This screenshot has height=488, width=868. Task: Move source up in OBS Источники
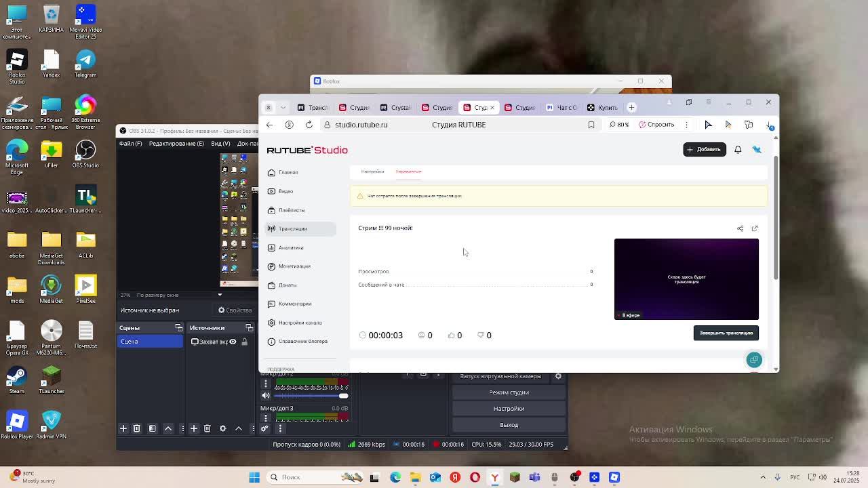pos(238,428)
